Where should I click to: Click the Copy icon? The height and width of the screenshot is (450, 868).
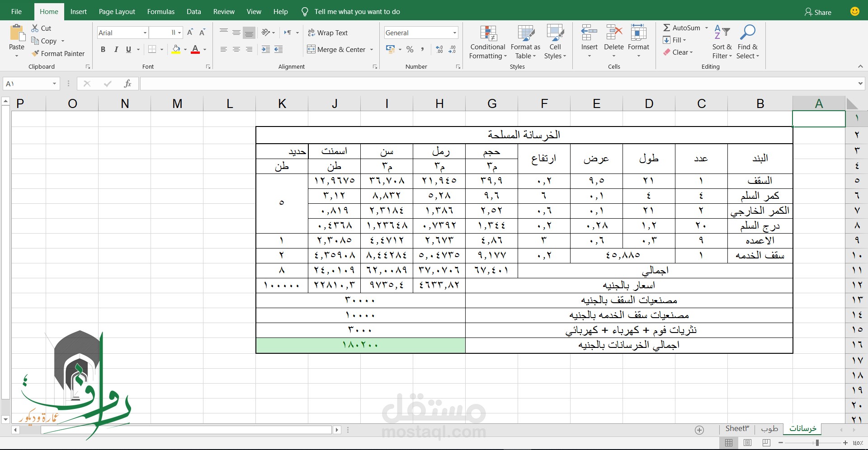point(35,41)
